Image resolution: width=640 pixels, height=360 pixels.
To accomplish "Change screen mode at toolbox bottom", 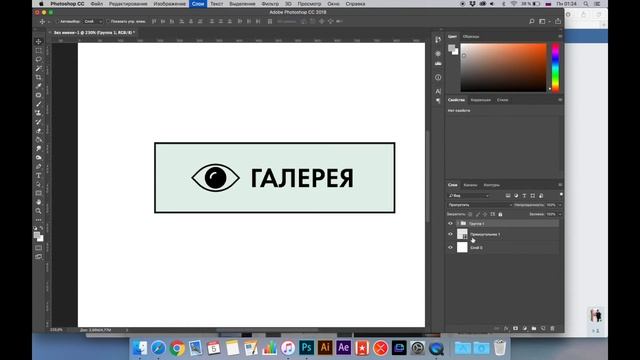I will pyautogui.click(x=39, y=257).
